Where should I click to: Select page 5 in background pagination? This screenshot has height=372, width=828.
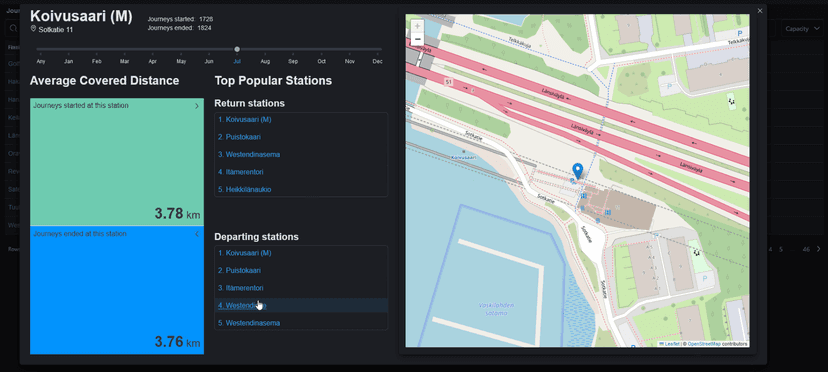pyautogui.click(x=780, y=249)
